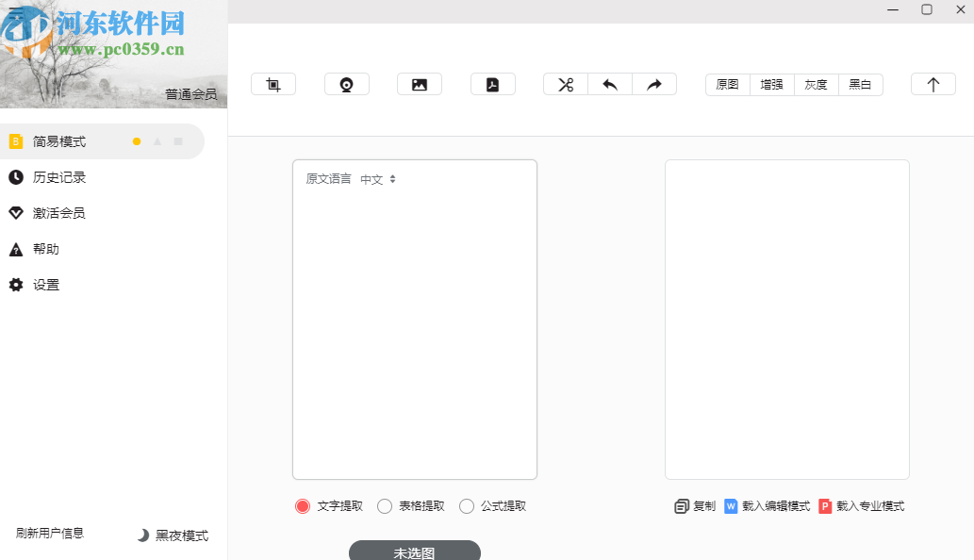
Task: Click the undo arrow icon
Action: 609,84
